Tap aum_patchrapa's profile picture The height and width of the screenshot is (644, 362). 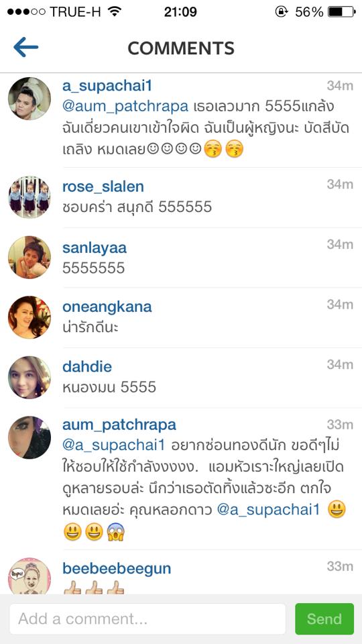[29, 437]
